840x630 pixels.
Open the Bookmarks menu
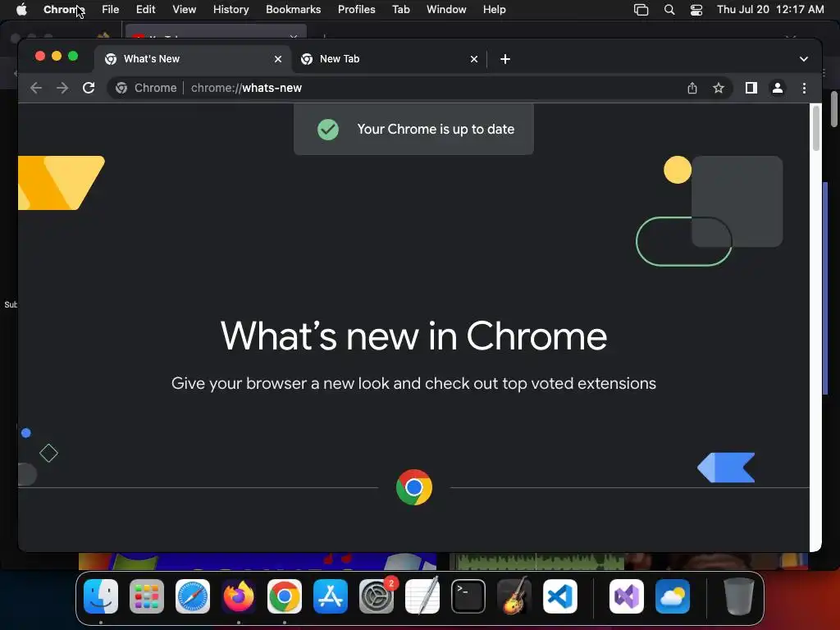pos(294,10)
